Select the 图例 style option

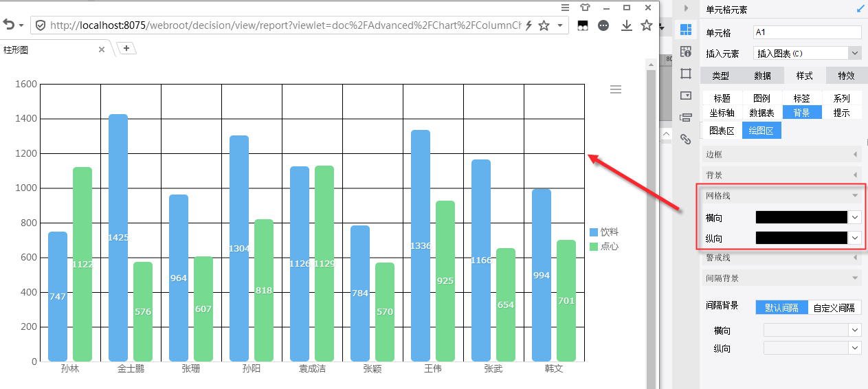coord(761,98)
